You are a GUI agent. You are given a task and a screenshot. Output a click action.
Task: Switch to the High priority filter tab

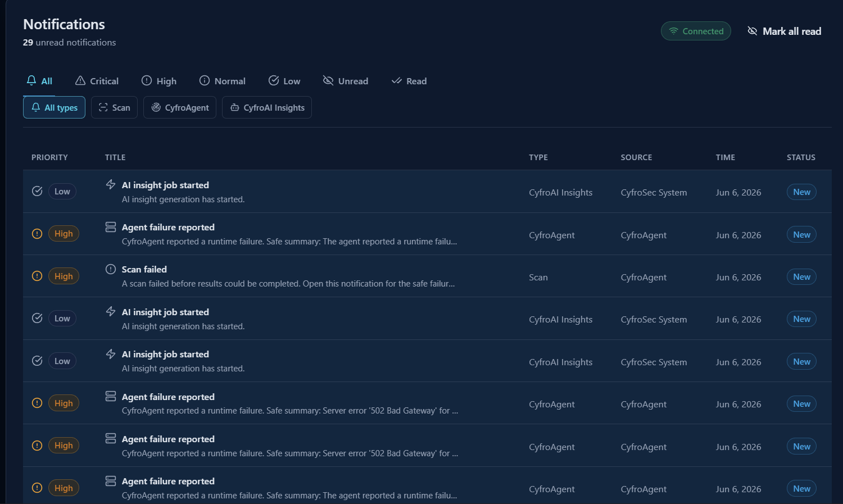(159, 81)
